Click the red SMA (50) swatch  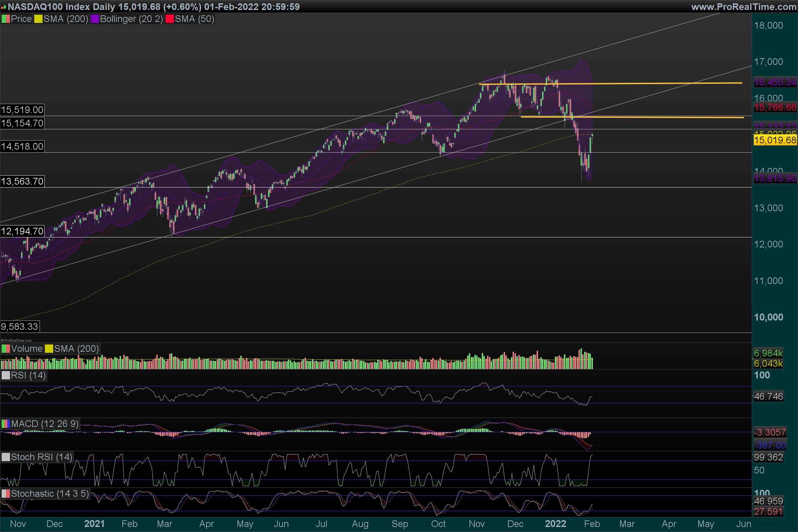tap(169, 19)
